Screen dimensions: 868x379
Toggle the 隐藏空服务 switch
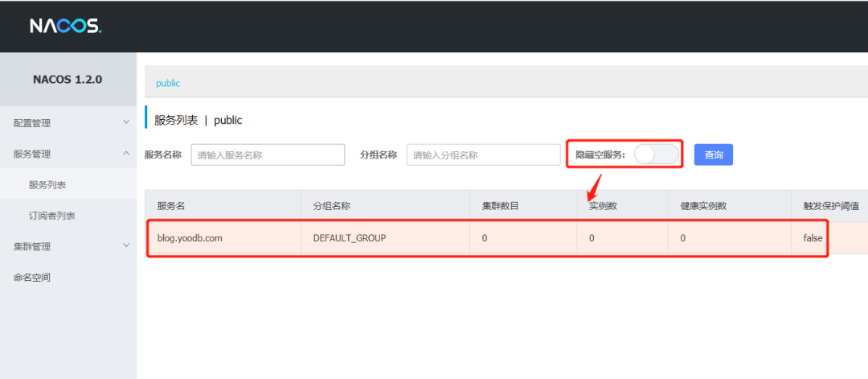[x=657, y=154]
